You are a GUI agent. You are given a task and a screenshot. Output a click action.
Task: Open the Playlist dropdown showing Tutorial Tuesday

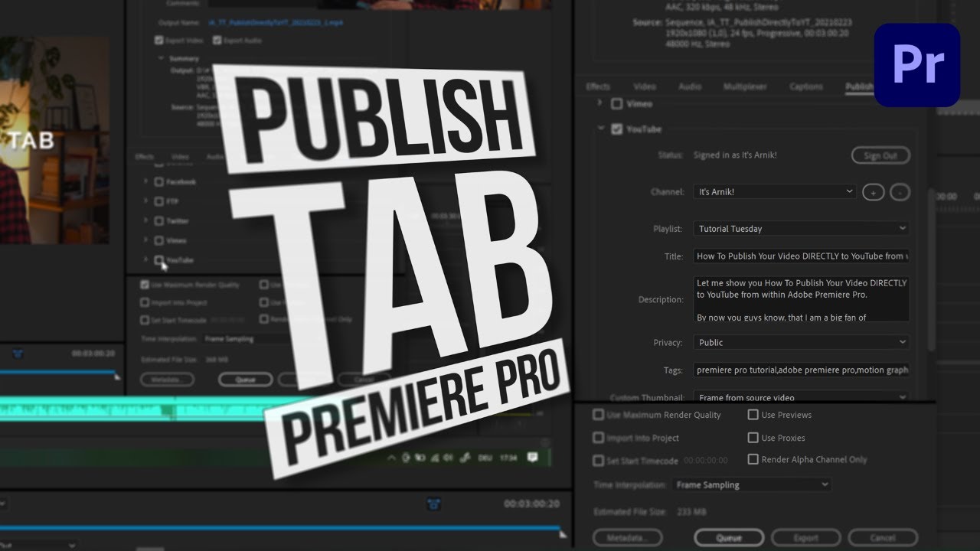[801, 228]
